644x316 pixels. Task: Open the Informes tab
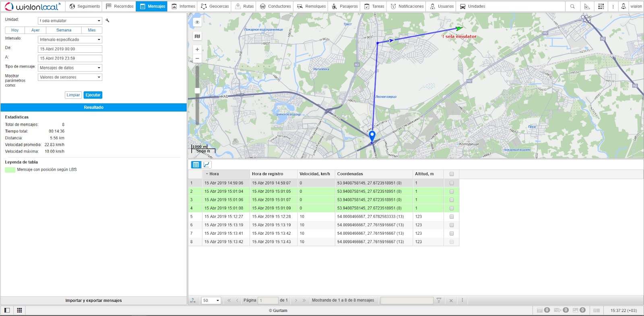(183, 6)
